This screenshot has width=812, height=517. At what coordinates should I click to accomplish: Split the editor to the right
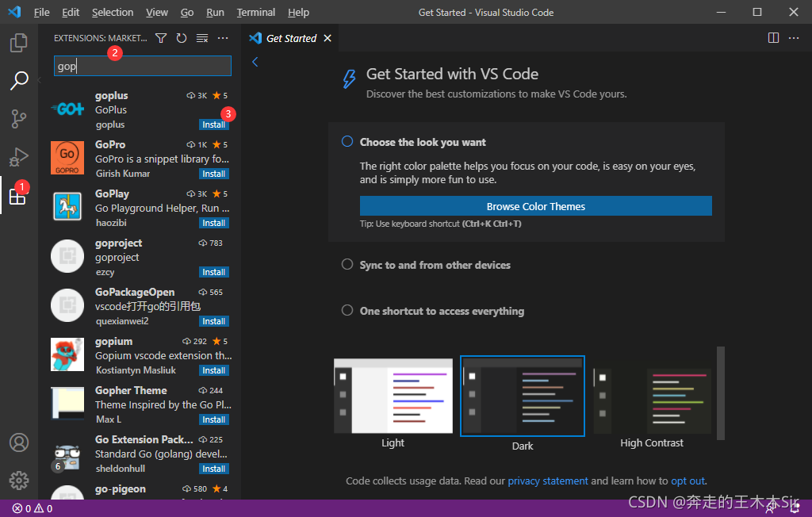pos(773,38)
